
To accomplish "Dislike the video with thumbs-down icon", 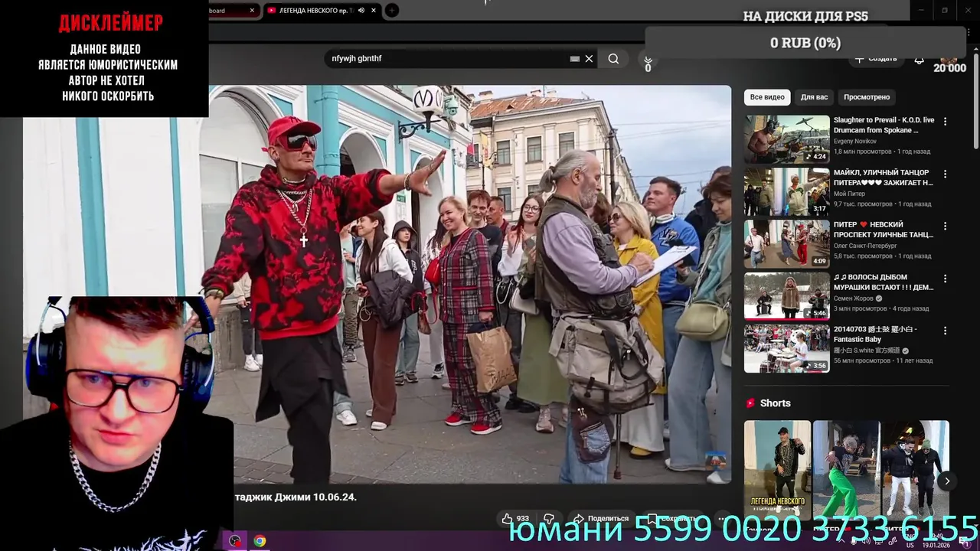I will (x=549, y=518).
